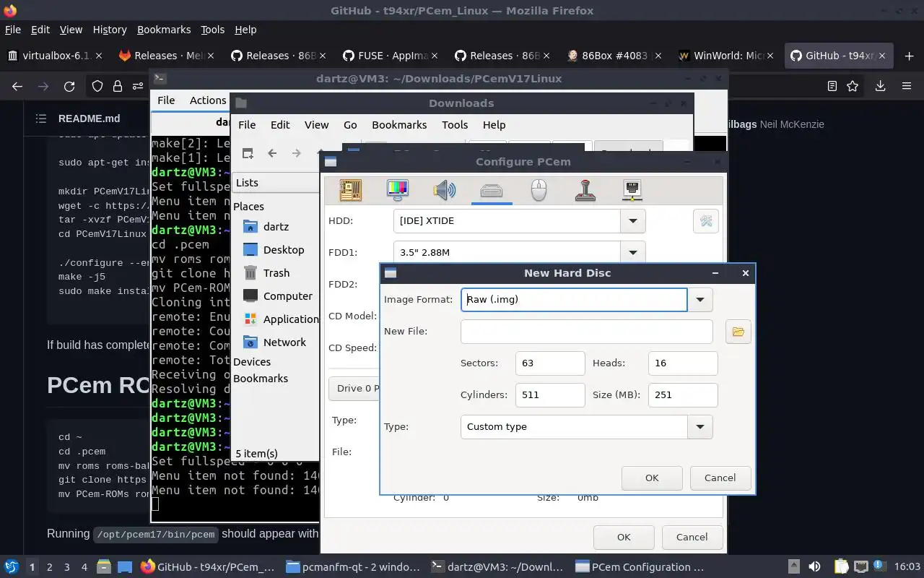Screen dimensions: 924x578
Task: Open the network port tab in Configure PCem
Action: (x=632, y=190)
